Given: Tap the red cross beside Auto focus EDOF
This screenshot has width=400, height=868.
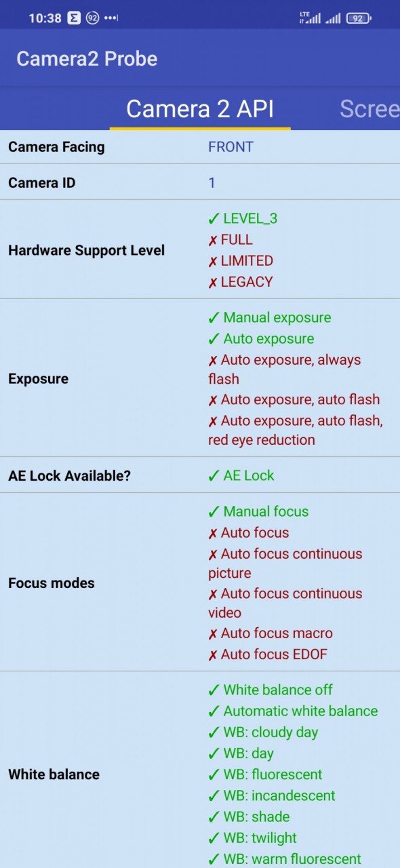Looking at the screenshot, I should point(213,655).
